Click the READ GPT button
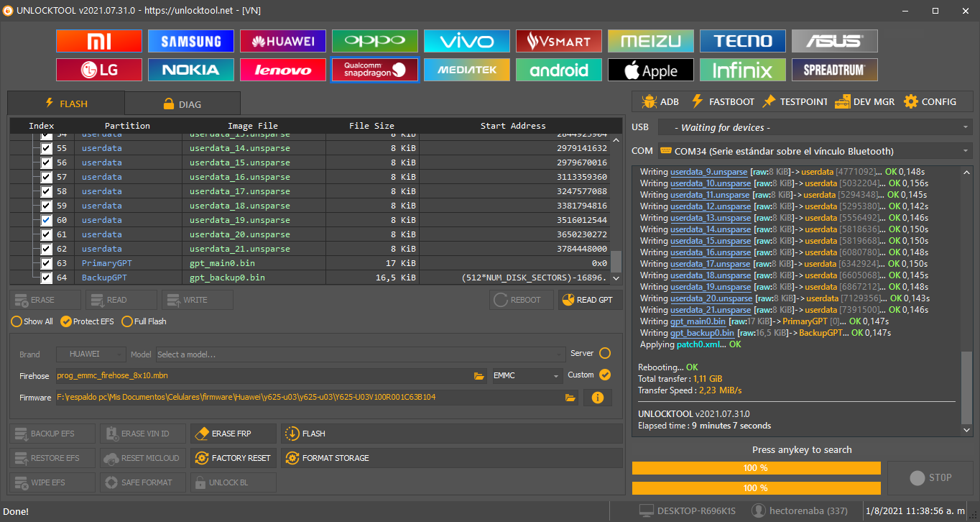Screen dimensions: 980x522 click(591, 300)
